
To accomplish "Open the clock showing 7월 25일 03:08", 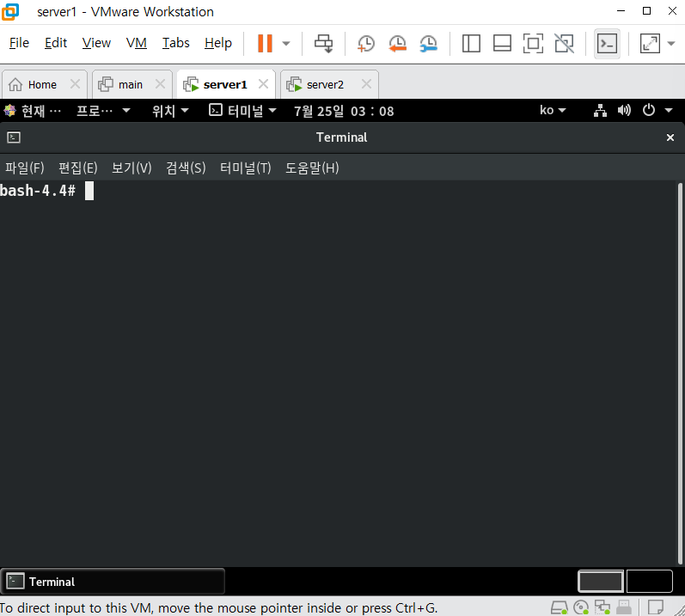I will pyautogui.click(x=344, y=111).
